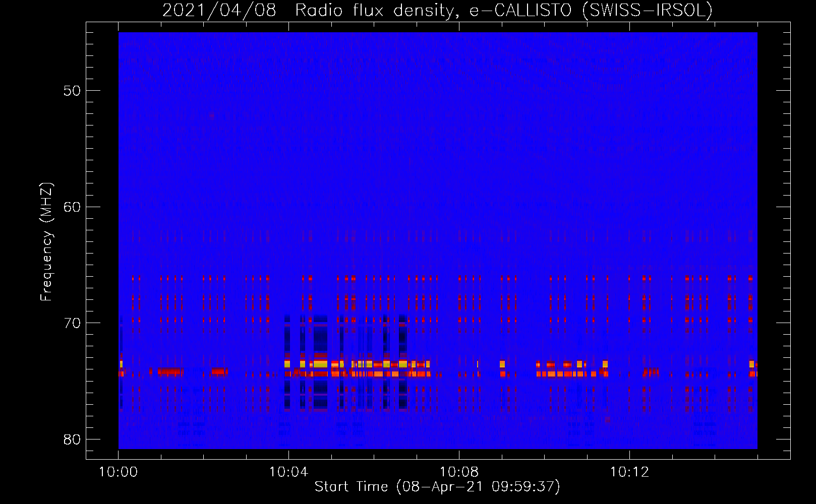
Task: Select the "Frequency (MHZ)" y-axis label
Action: [46, 242]
